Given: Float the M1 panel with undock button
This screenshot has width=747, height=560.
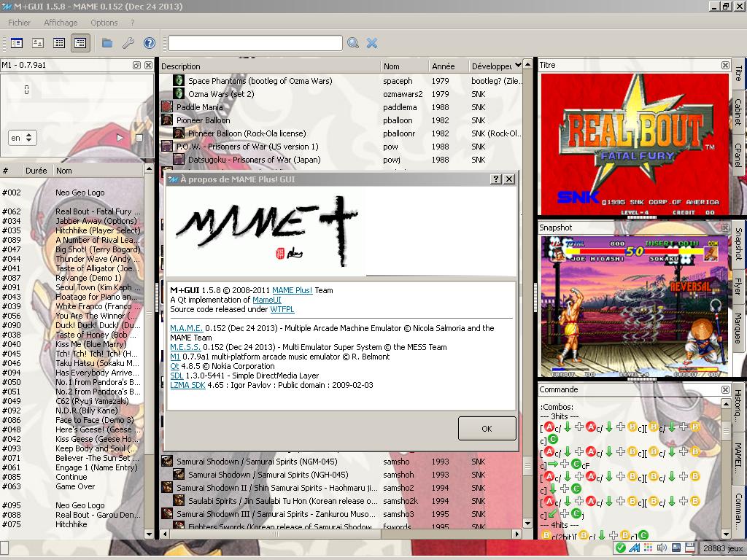Looking at the screenshot, I should coord(136,65).
